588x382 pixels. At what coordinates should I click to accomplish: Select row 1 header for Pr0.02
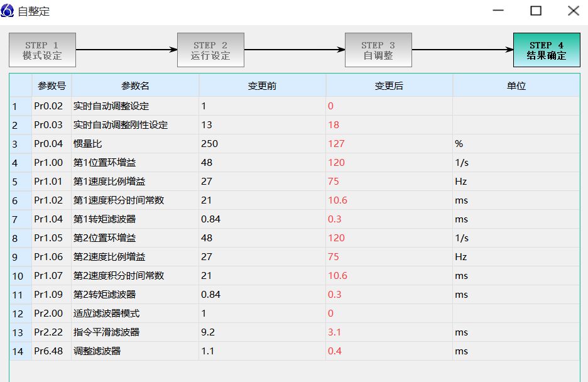tap(20, 106)
